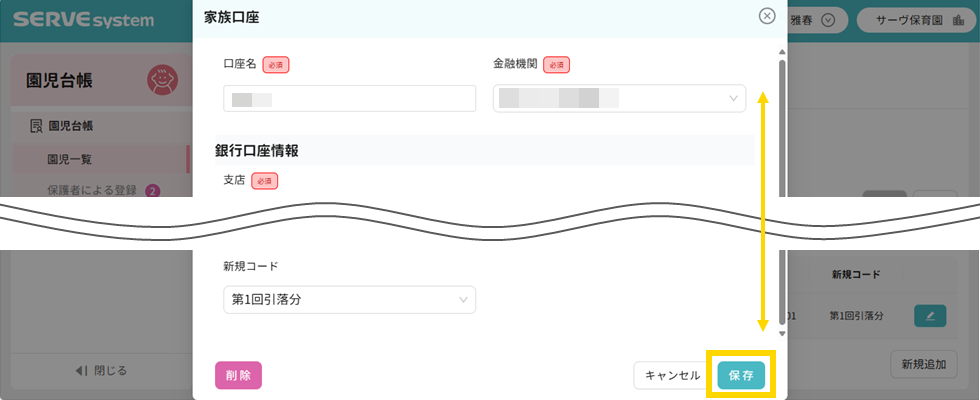Click the notification badge on 保護者による登録

[x=153, y=190]
